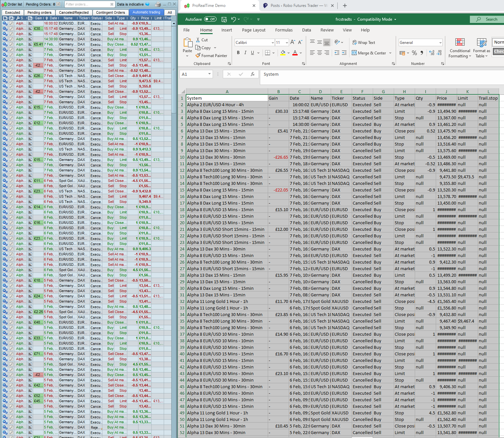Viewport: 504px width, 438px height.
Task: Print the order list with printer icon
Action: click(x=158, y=4)
